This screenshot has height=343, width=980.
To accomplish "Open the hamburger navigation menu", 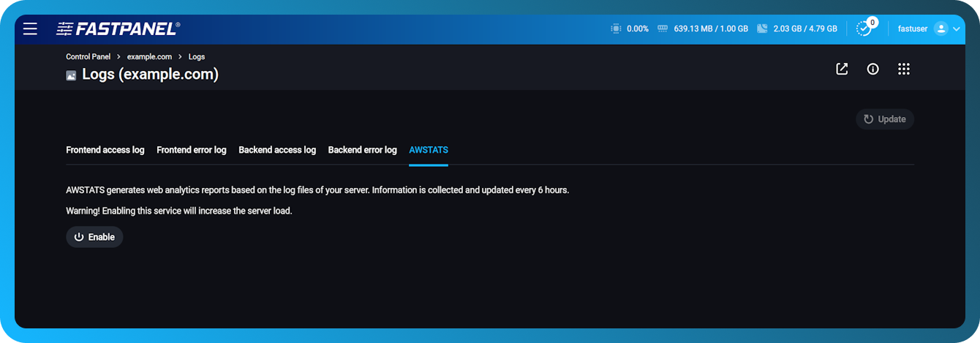I will (30, 29).
